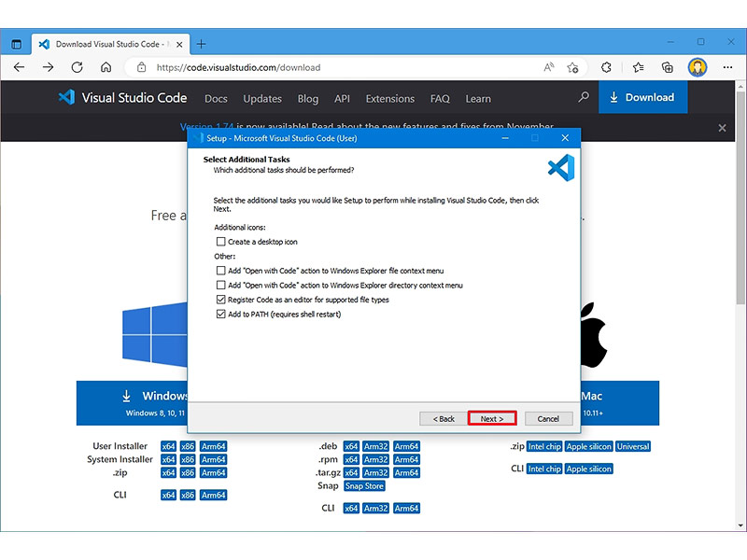Open the Extensions page

click(390, 99)
